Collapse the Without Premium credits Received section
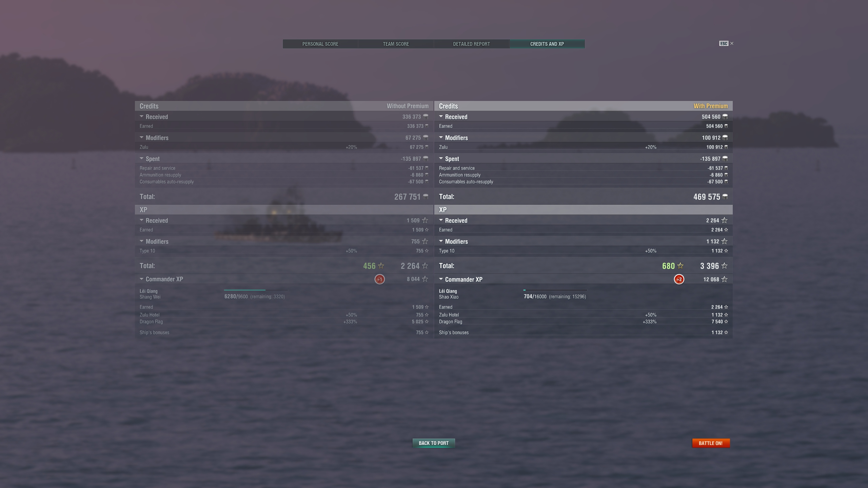This screenshot has width=868, height=488. point(142,117)
